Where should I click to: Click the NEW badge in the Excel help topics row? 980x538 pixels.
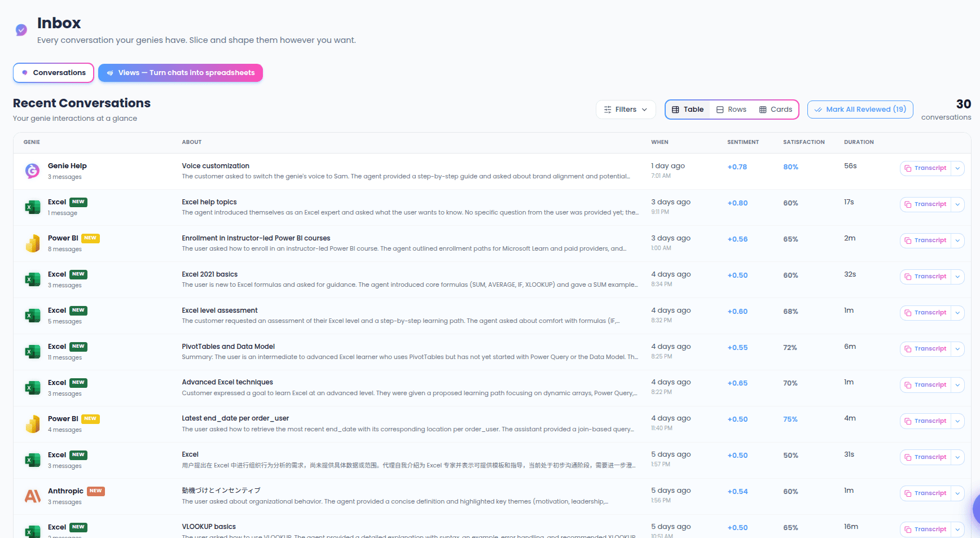point(78,202)
